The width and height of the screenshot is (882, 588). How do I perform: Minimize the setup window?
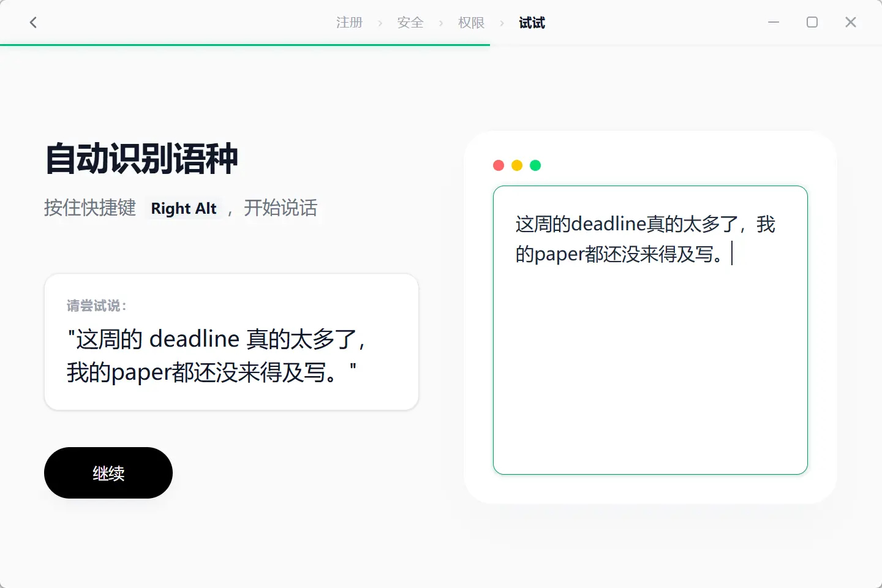click(x=774, y=23)
